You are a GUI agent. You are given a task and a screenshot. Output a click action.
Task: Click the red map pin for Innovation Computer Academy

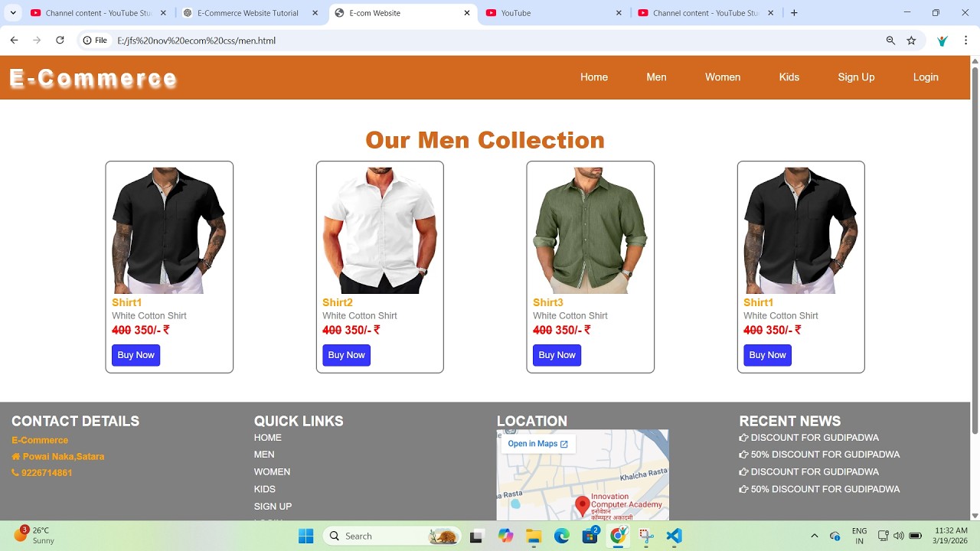click(583, 506)
